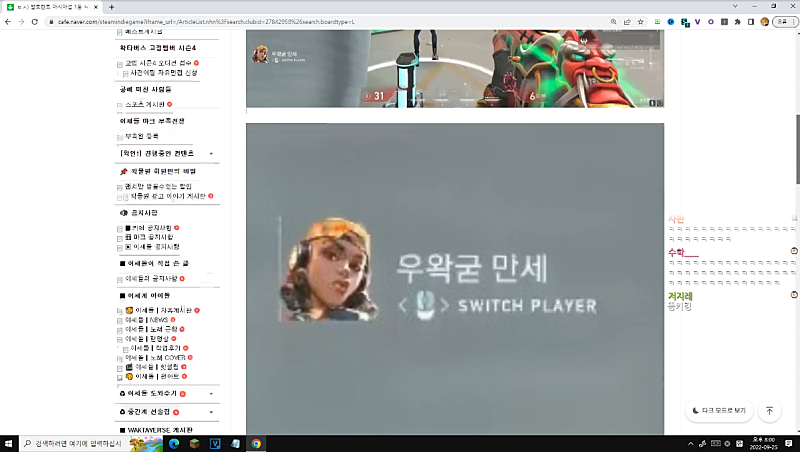Click the scroll-to-top arrow button
This screenshot has height=452, width=800.
[x=769, y=410]
